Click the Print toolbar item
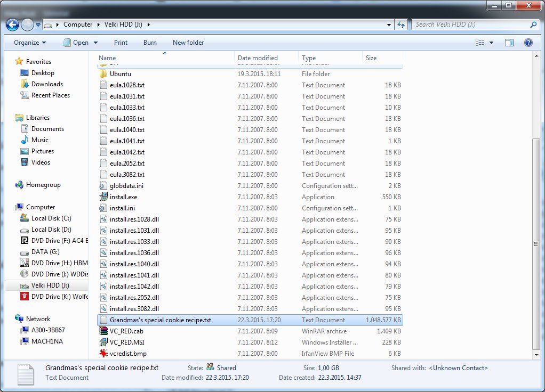This screenshot has height=392, width=545. click(x=121, y=43)
